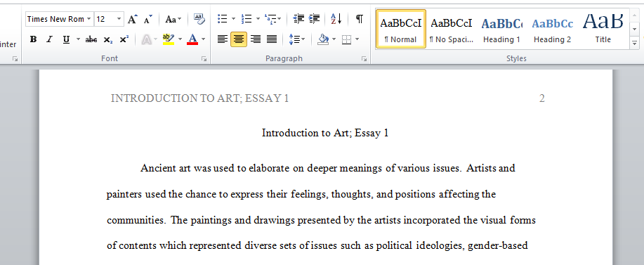Apply red font color
The width and height of the screenshot is (644, 265).
(192, 39)
